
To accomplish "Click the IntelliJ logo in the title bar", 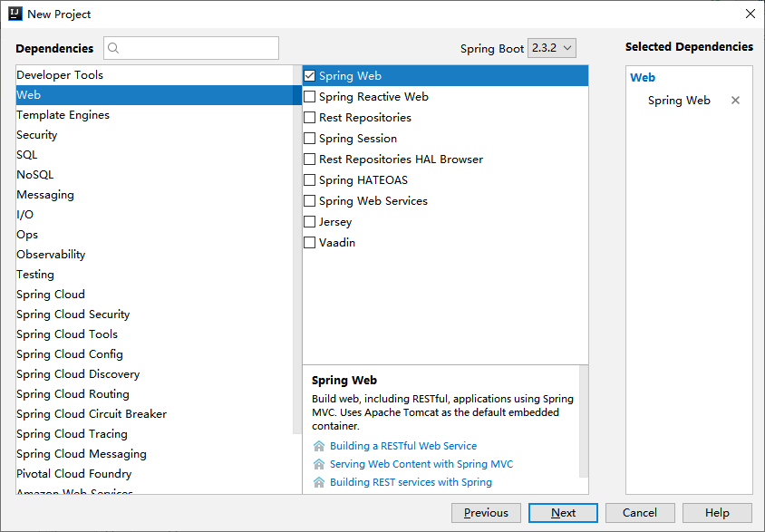I will click(14, 14).
